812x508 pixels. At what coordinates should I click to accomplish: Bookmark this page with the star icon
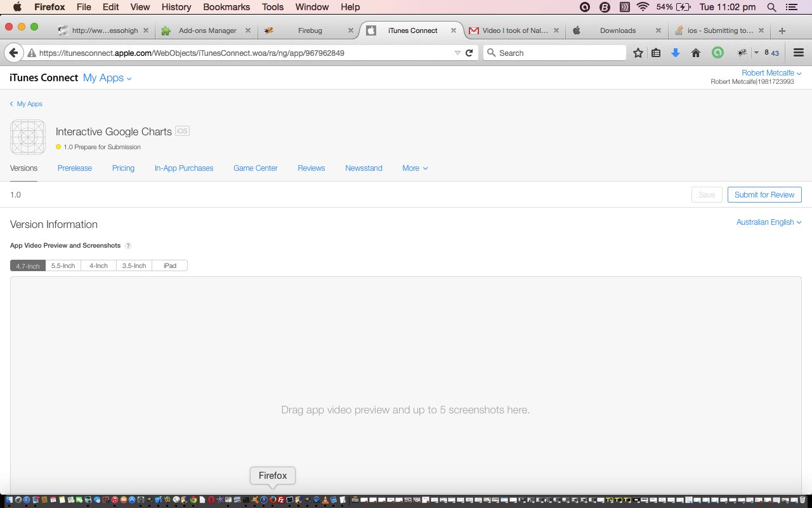(638, 53)
